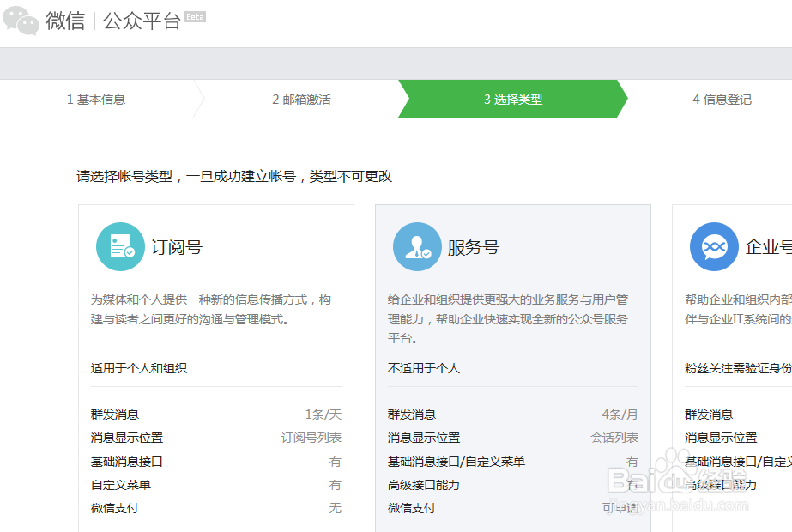792x532 pixels.
Task: Click the 订阅号 card title
Action: tap(177, 248)
